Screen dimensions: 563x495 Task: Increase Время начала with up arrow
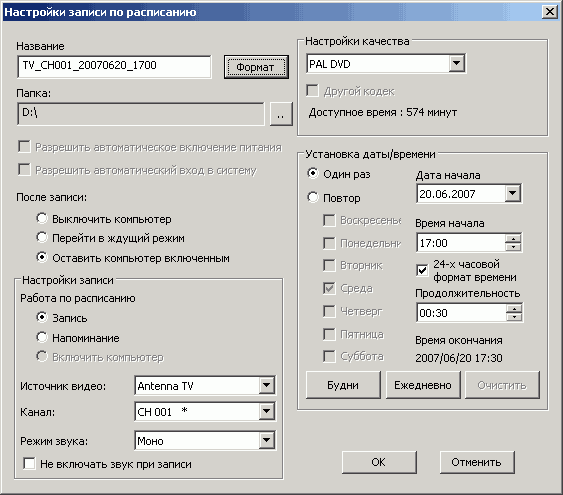pos(513,239)
